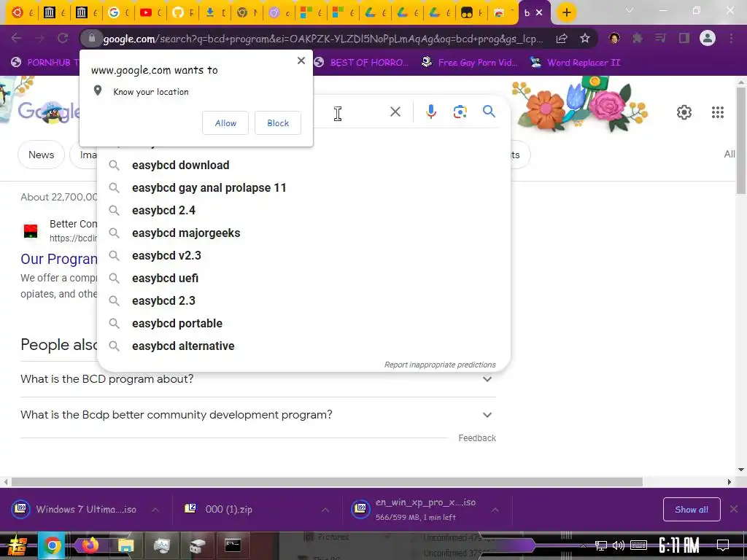Open the Windows Start menu
The height and width of the screenshot is (560, 747).
pyautogui.click(x=17, y=546)
